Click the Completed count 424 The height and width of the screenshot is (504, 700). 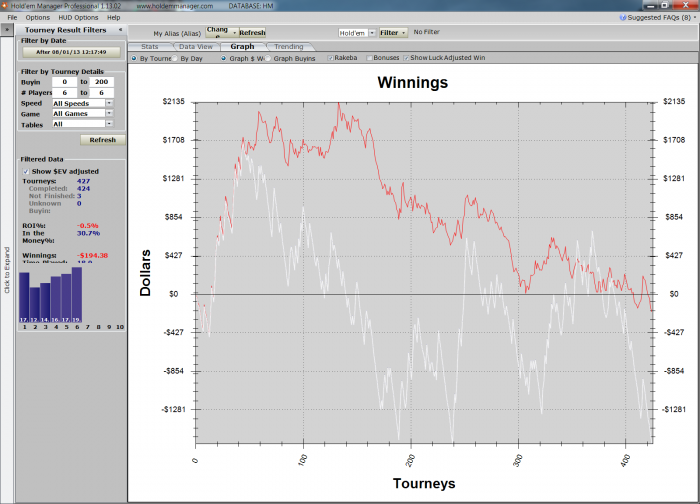[x=83, y=188]
